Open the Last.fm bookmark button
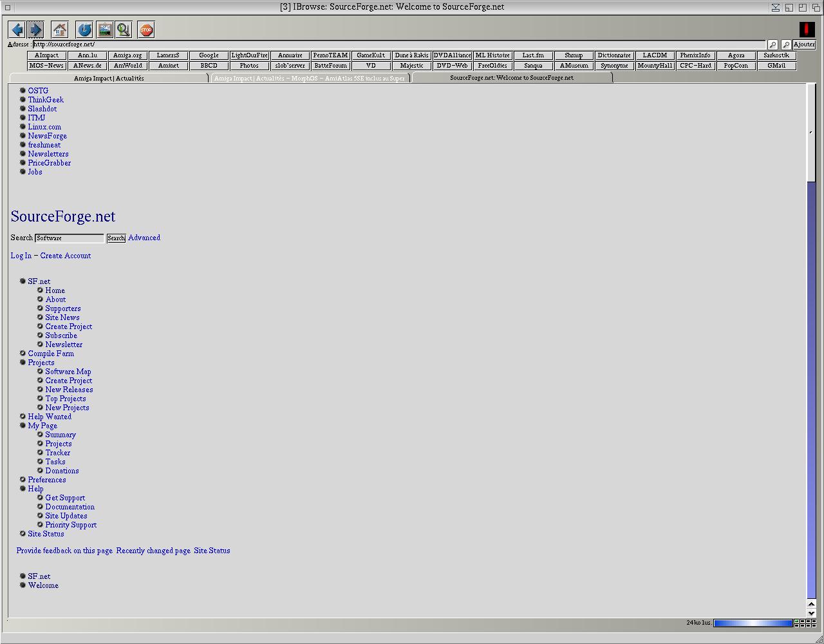The width and height of the screenshot is (824, 644). coord(533,55)
